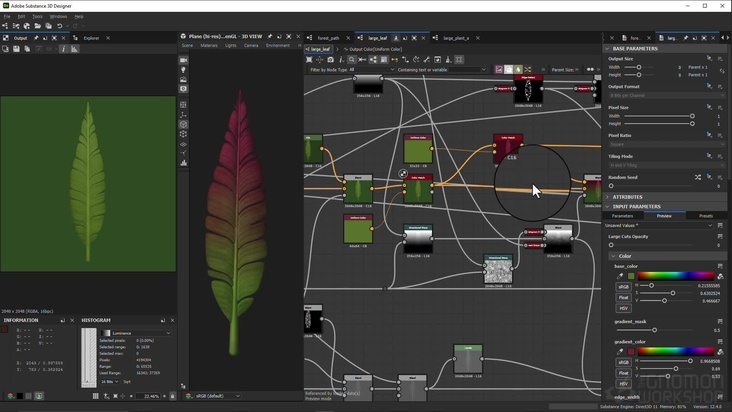This screenshot has width=732, height=412.
Task: Open the sRGB (default) color space dropdown
Action: (218, 396)
